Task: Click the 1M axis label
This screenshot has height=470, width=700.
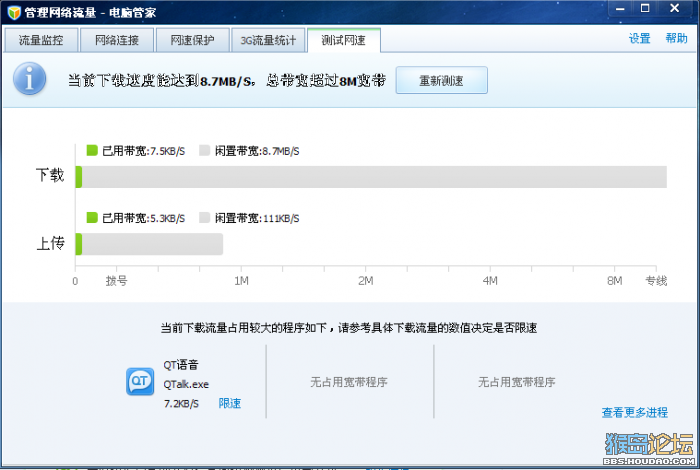Action: click(242, 281)
